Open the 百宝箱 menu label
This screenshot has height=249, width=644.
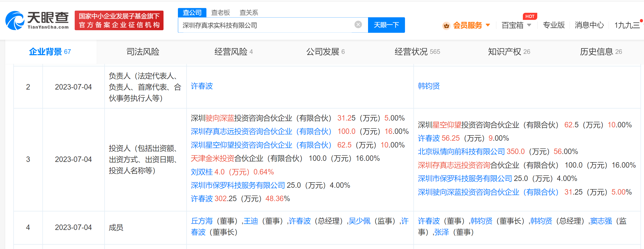coord(512,25)
